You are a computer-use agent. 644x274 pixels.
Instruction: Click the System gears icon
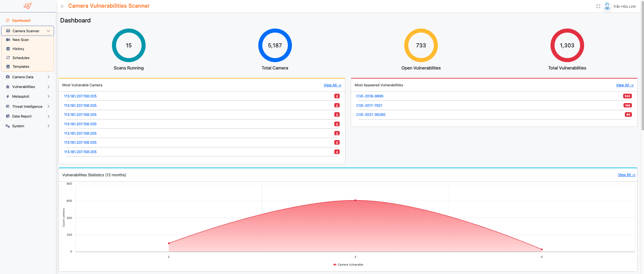click(x=8, y=126)
